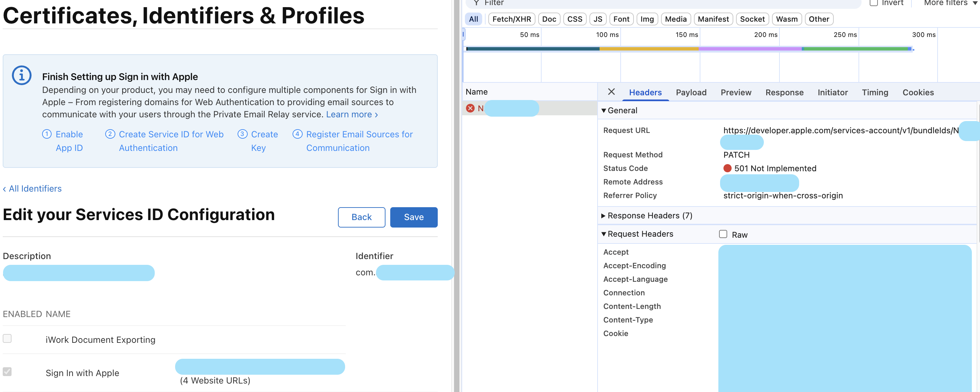Click the red 501 status indicator dot
This screenshot has width=980, height=392.
[x=727, y=168]
